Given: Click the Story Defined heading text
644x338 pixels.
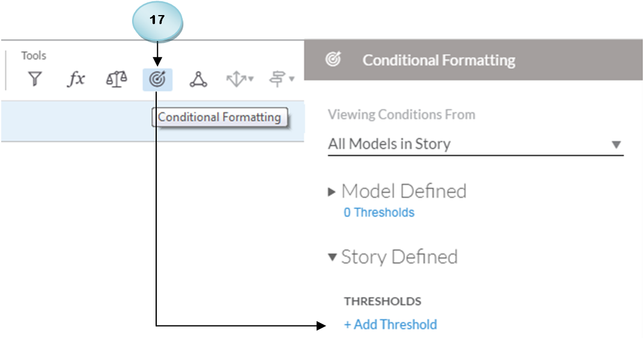Looking at the screenshot, I should pyautogui.click(x=399, y=257).
